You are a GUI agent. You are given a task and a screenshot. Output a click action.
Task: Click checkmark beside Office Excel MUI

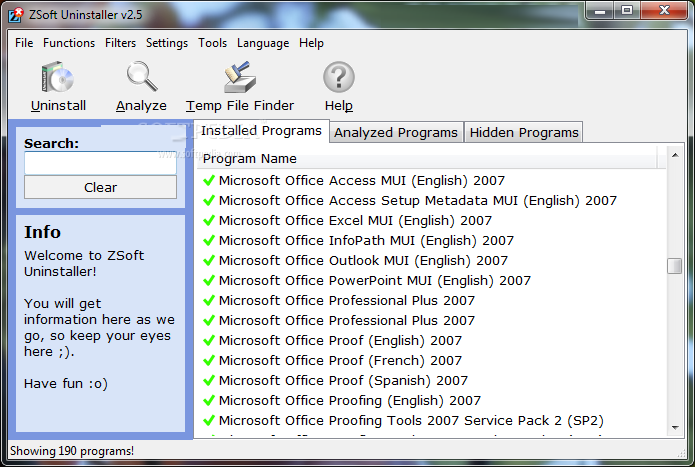209,220
